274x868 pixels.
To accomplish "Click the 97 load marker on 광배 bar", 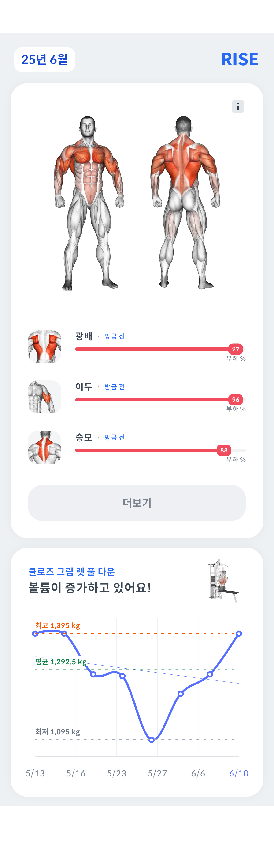I will [x=236, y=349].
